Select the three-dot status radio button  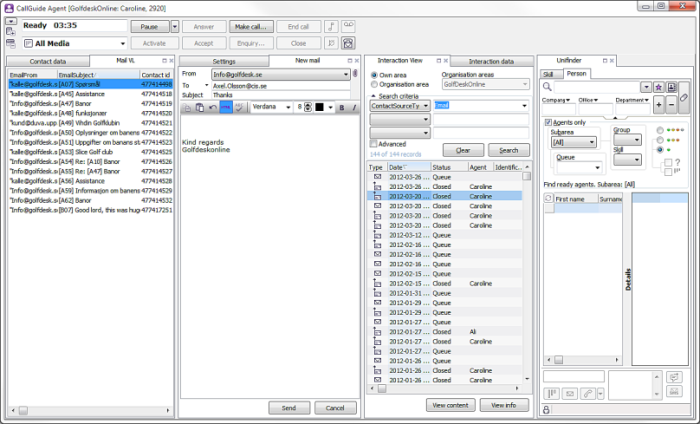(660, 140)
